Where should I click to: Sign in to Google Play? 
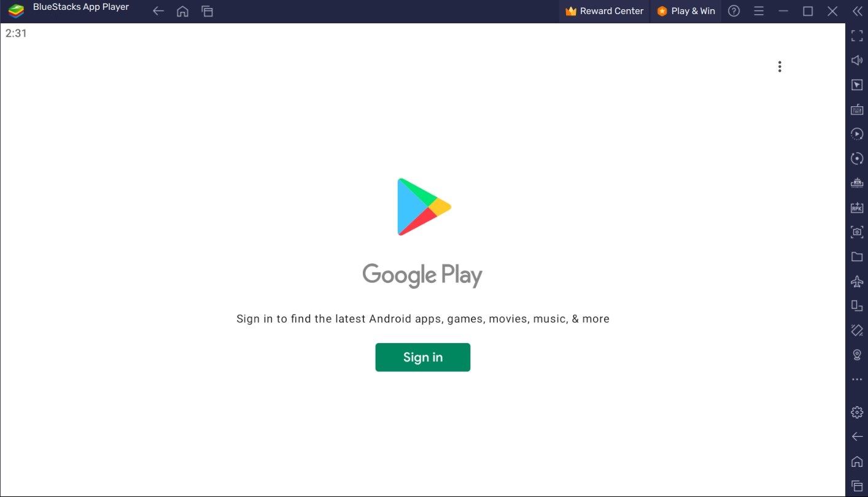[x=422, y=356]
